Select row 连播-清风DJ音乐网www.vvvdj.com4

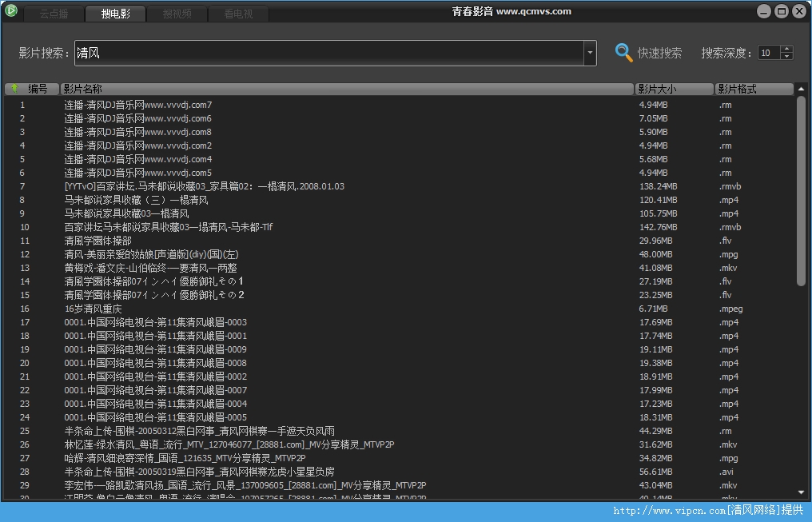(399, 159)
